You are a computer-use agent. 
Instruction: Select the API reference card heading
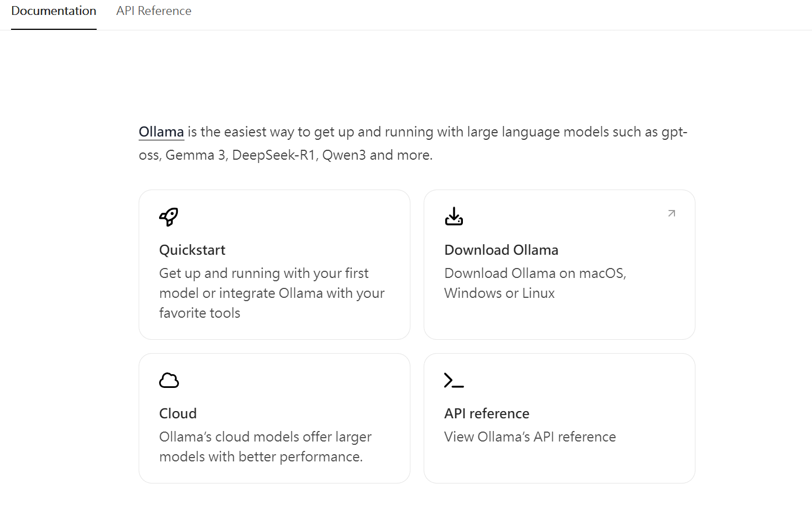(487, 413)
